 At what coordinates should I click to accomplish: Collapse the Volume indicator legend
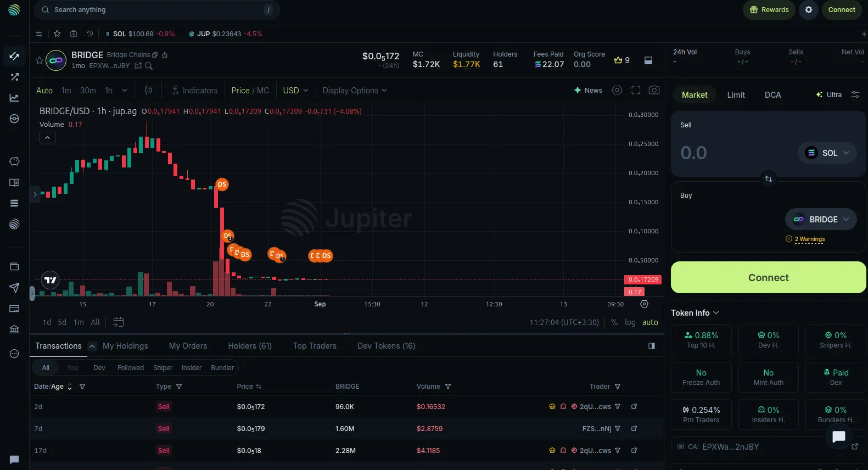tap(47, 138)
